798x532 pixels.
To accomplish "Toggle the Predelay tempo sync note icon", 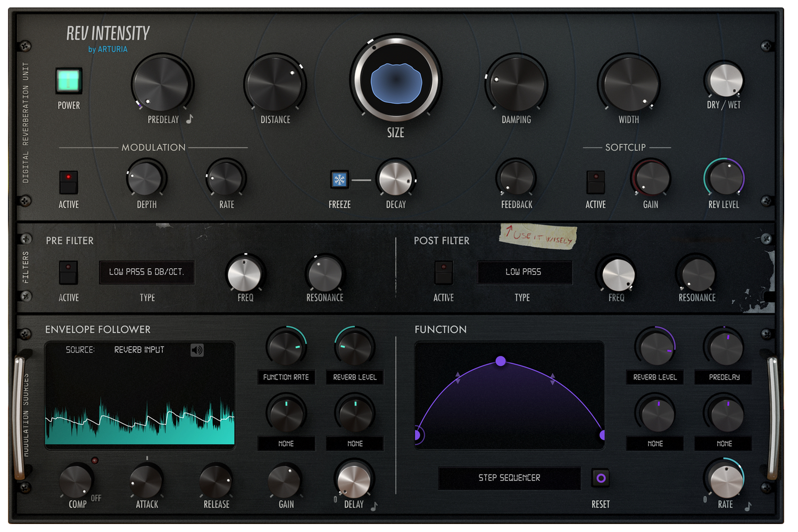I will pyautogui.click(x=189, y=119).
